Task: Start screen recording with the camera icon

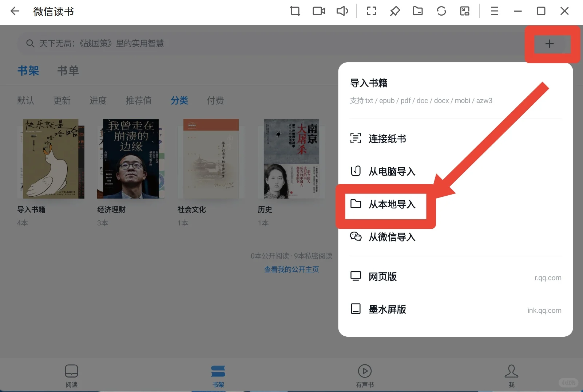Action: [319, 11]
